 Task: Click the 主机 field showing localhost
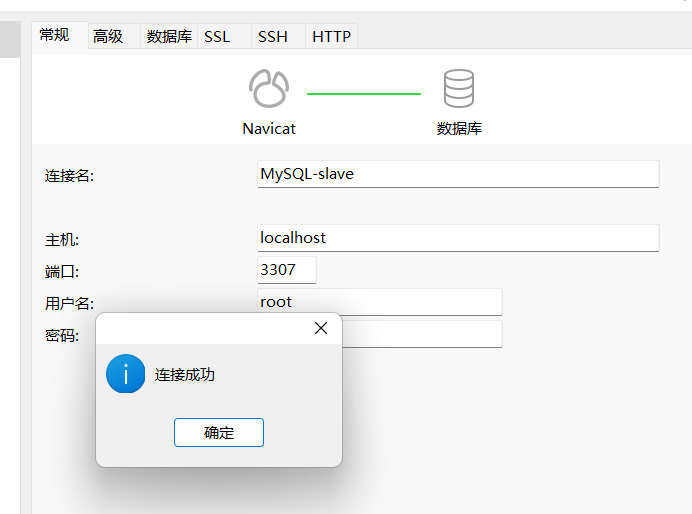(458, 238)
